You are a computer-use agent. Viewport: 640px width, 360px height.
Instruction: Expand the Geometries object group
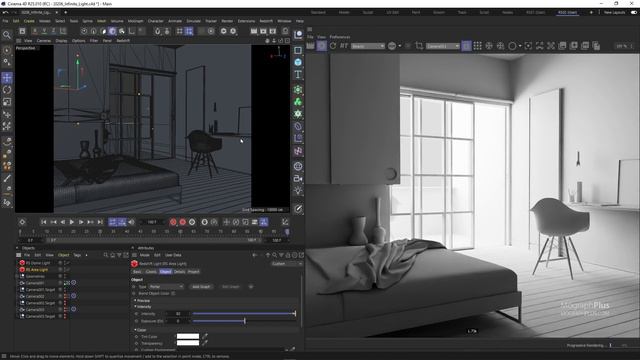[x=17, y=276]
